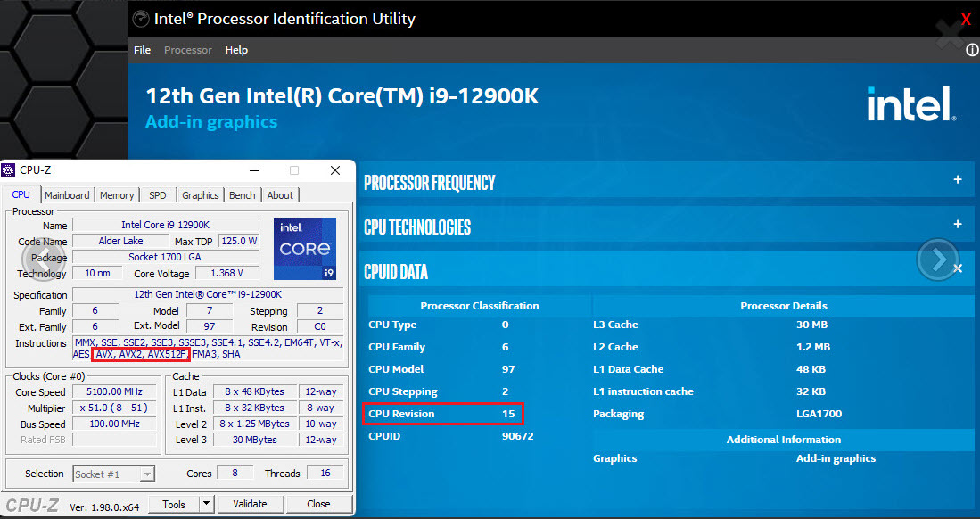The width and height of the screenshot is (980, 519).
Task: Open the info icon below the red X
Action: 970,51
